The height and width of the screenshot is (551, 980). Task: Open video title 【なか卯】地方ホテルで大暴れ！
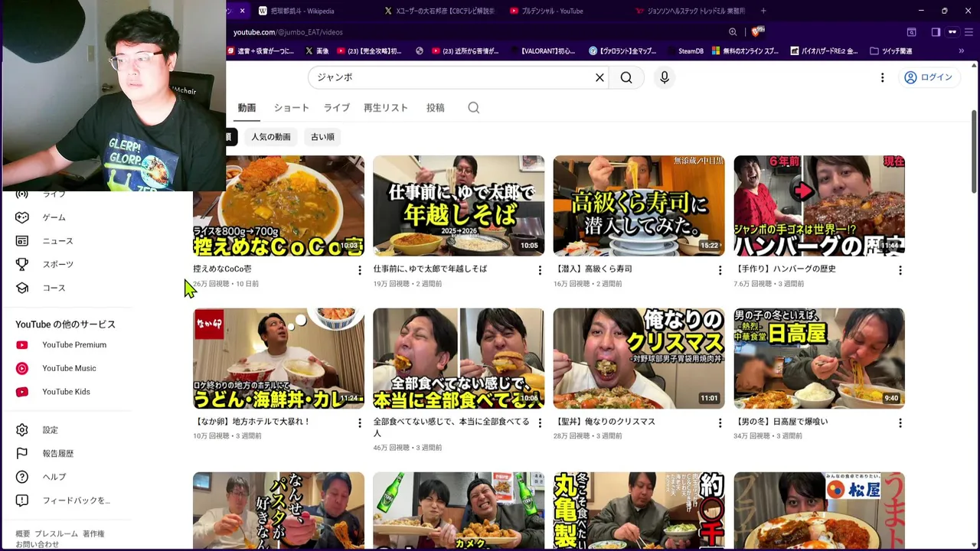(252, 422)
